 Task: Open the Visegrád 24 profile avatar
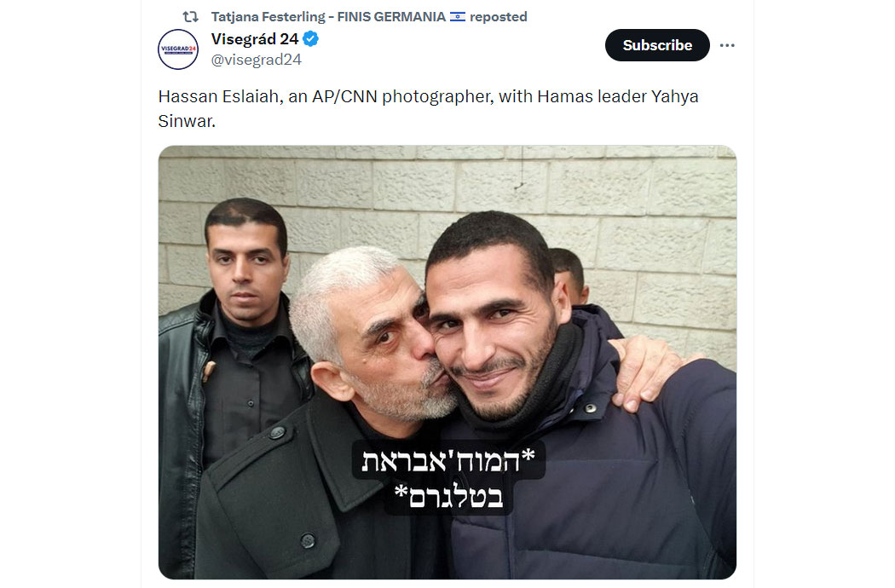pos(178,49)
